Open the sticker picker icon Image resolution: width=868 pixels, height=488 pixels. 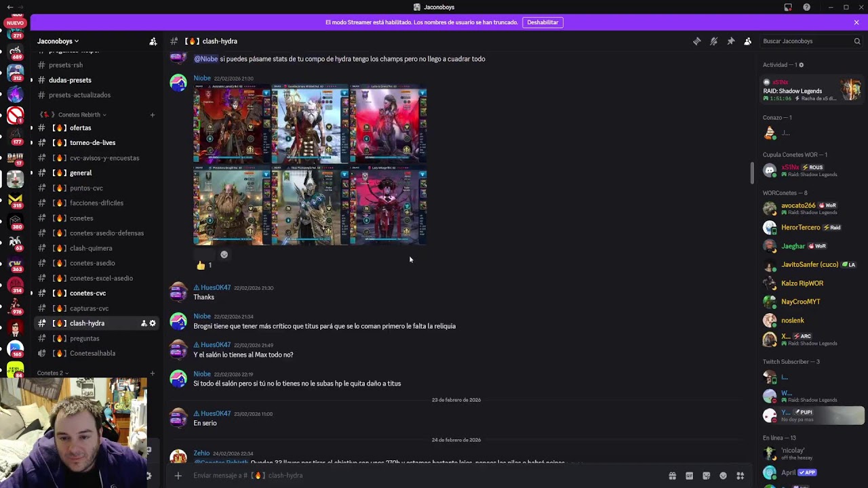click(706, 476)
